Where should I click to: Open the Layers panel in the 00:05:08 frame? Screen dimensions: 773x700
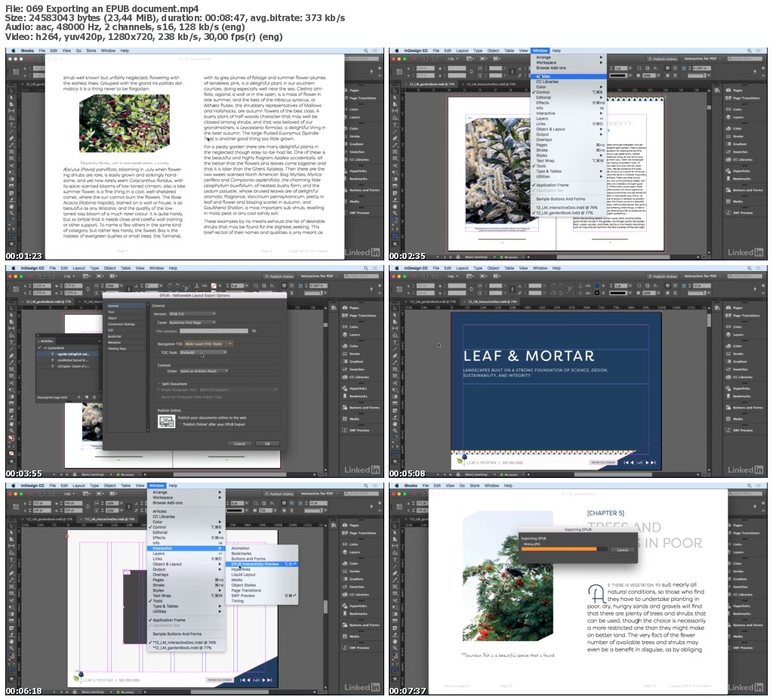(735, 335)
